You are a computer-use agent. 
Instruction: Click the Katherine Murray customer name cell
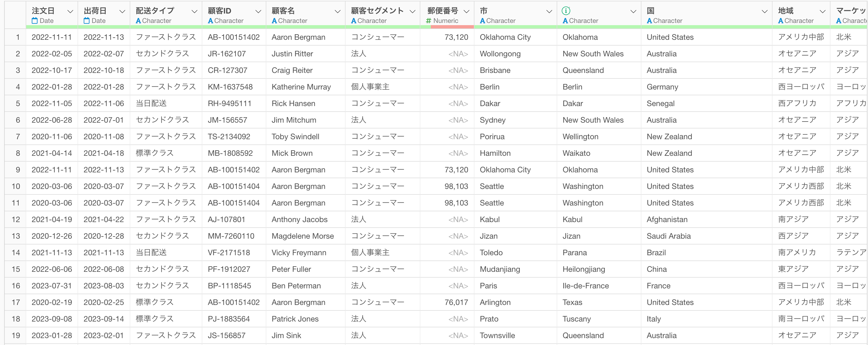click(301, 87)
